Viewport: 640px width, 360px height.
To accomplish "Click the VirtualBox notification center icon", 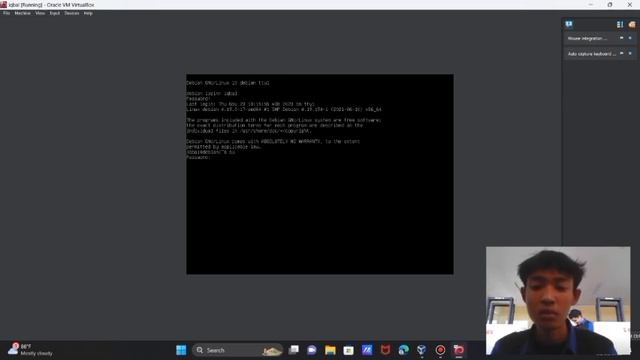I will [569, 24].
